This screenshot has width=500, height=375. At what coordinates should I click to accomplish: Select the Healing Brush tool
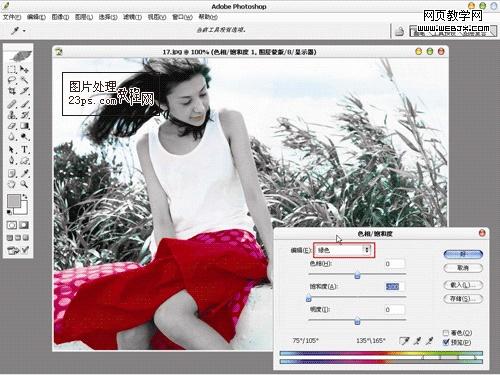tap(12, 104)
